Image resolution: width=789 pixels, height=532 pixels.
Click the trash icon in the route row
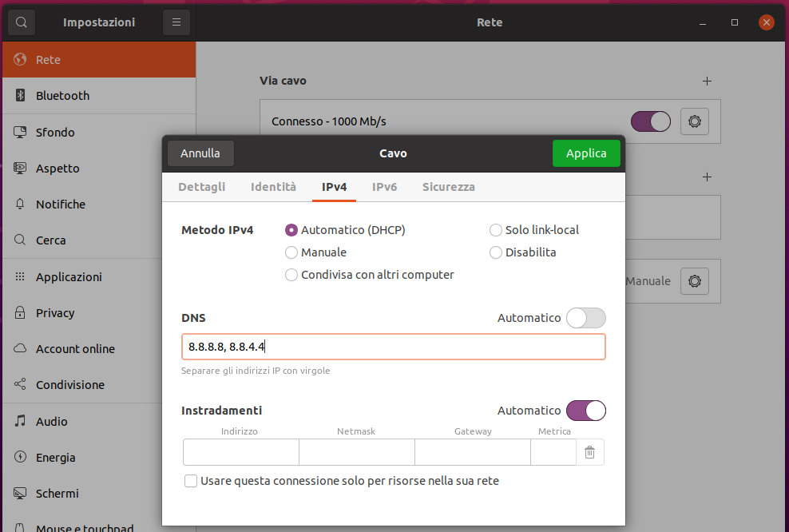[x=589, y=452]
